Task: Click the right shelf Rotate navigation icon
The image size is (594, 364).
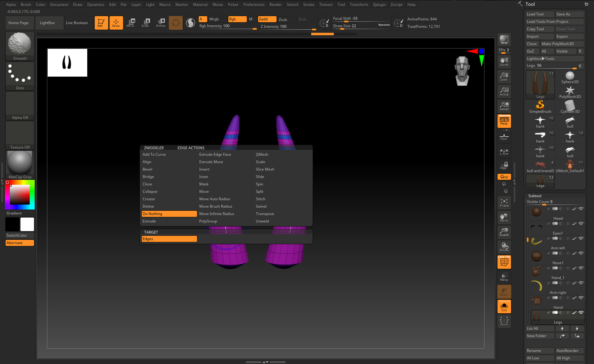Action: coord(504,247)
